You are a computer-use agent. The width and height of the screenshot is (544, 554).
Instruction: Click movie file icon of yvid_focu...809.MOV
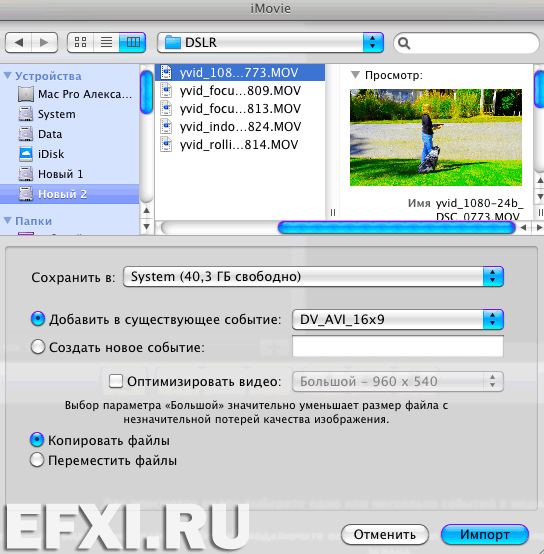pyautogui.click(x=166, y=90)
